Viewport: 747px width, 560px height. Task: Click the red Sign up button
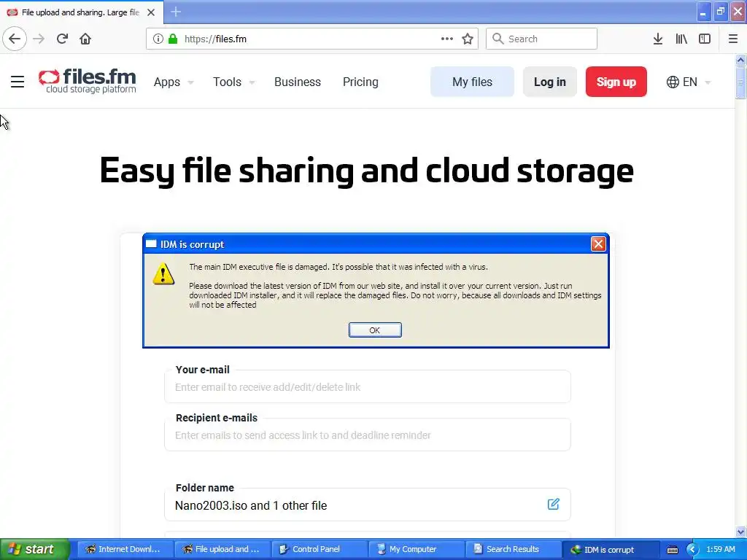tap(616, 82)
